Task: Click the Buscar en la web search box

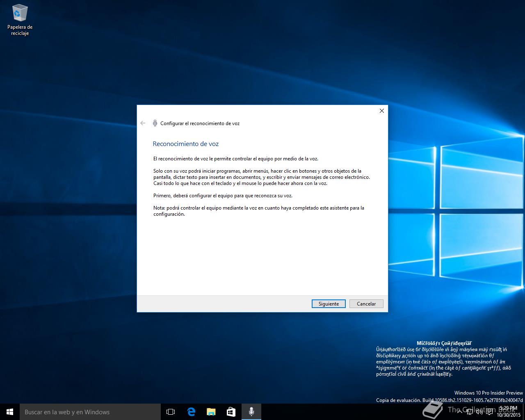Action: [x=90, y=412]
